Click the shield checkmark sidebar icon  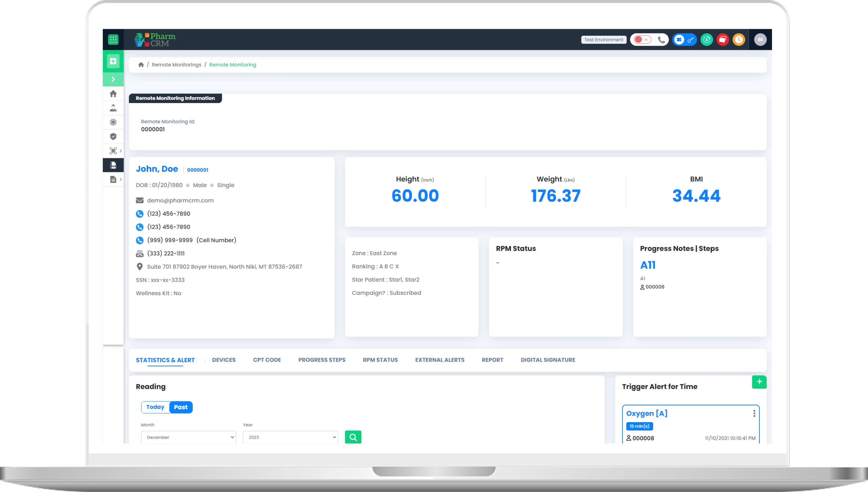[x=113, y=137]
